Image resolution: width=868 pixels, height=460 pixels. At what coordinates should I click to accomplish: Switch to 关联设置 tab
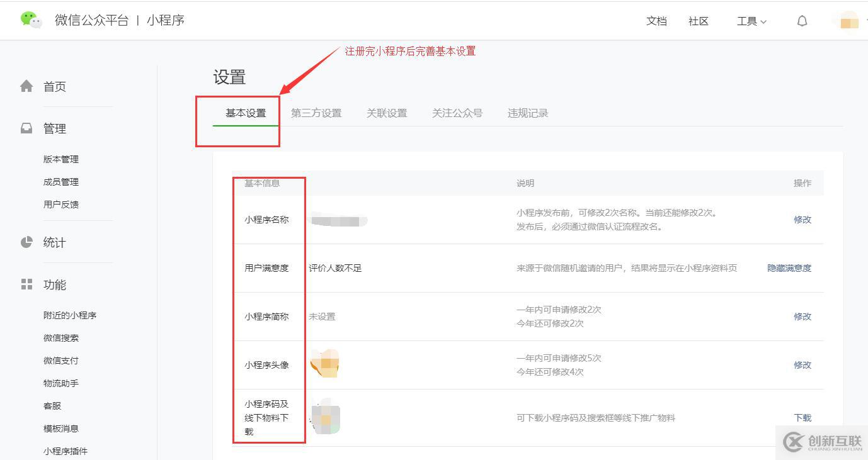coord(387,113)
